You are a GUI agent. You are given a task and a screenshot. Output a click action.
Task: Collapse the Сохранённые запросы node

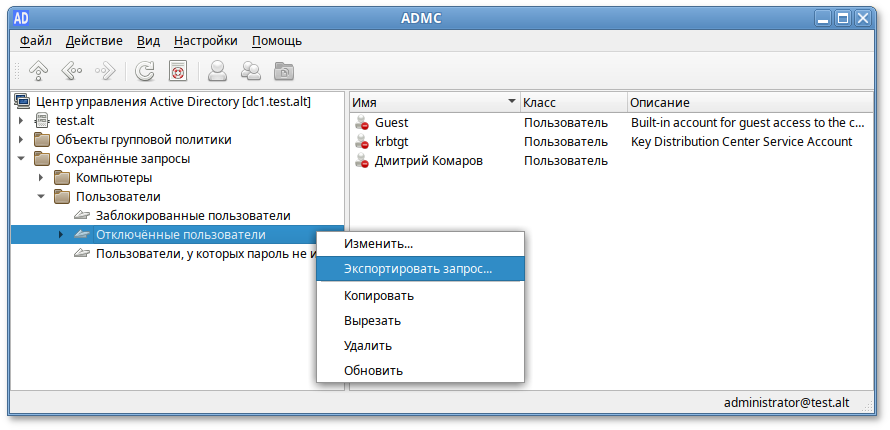[x=22, y=159]
